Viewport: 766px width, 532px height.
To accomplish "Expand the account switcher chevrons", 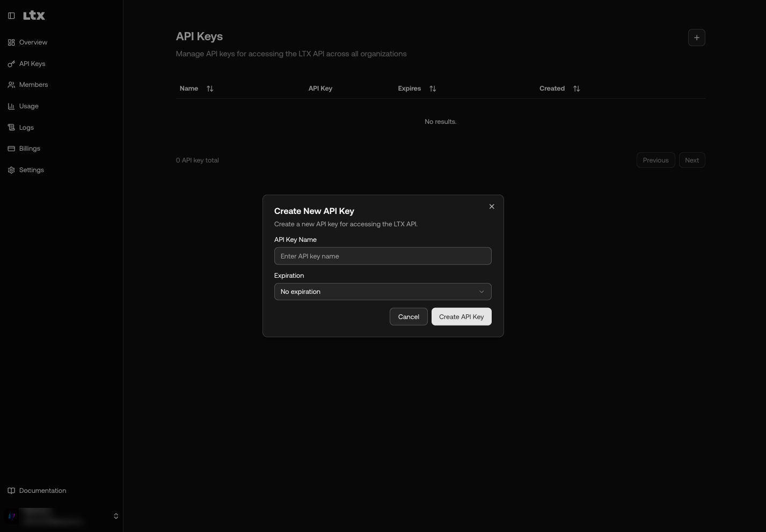I will [x=115, y=516].
